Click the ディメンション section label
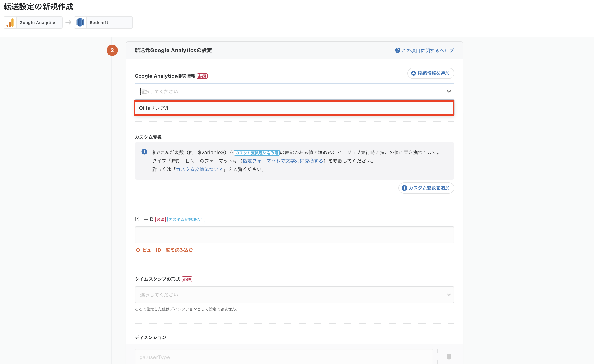The height and width of the screenshot is (364, 594). click(x=150, y=337)
